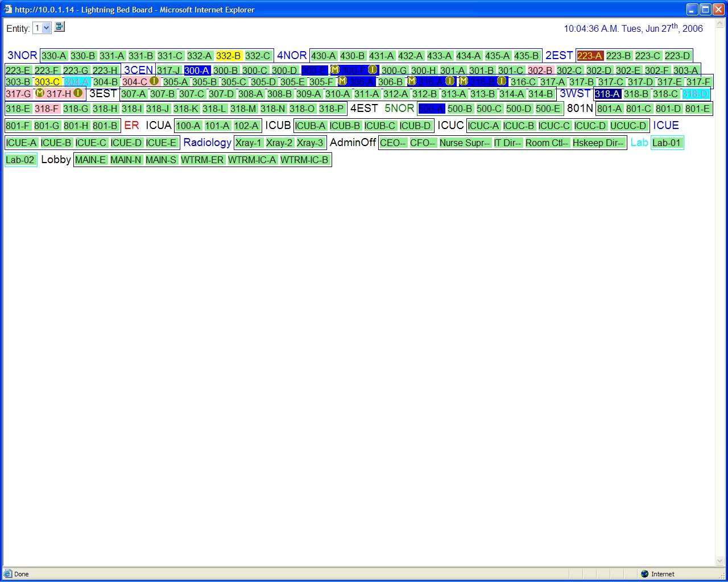Open the Lab unit label

click(639, 142)
